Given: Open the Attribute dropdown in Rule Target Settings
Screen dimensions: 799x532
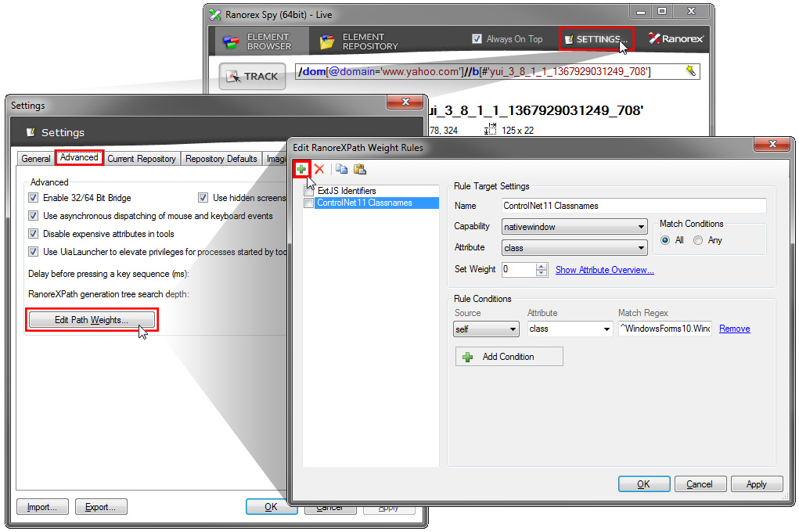Looking at the screenshot, I should pos(574,248).
